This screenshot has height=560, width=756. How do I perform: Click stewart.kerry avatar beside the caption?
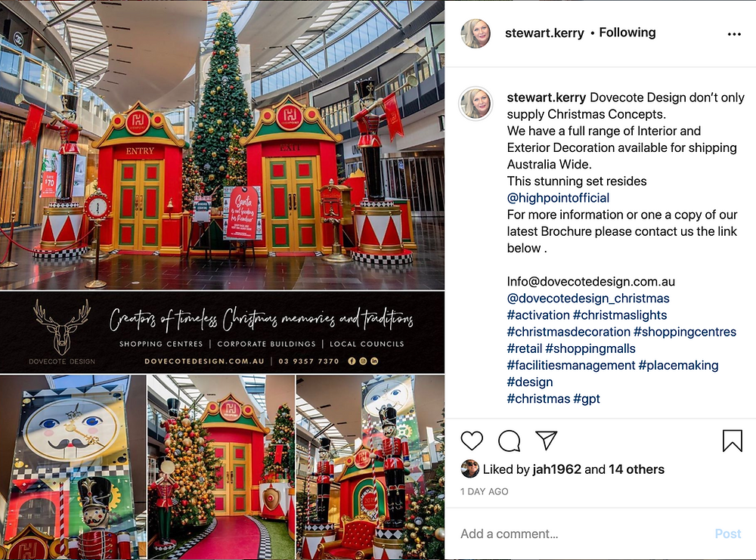pos(476,104)
